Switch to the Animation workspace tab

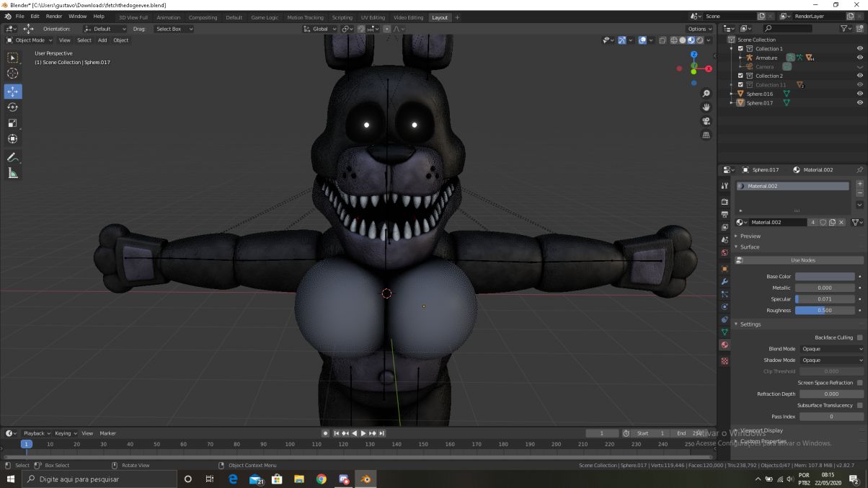coord(169,17)
